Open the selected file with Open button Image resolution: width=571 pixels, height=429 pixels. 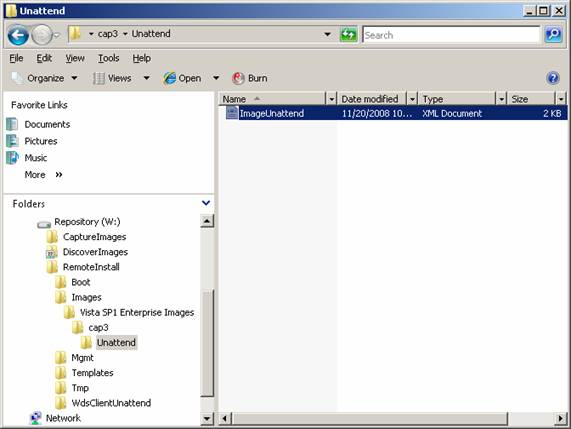(x=182, y=78)
